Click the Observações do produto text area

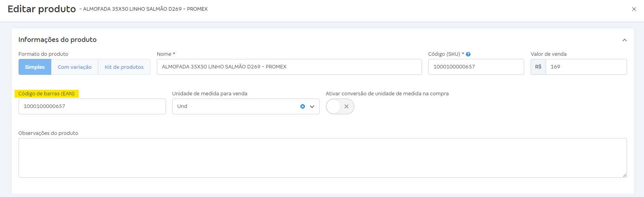(322, 158)
